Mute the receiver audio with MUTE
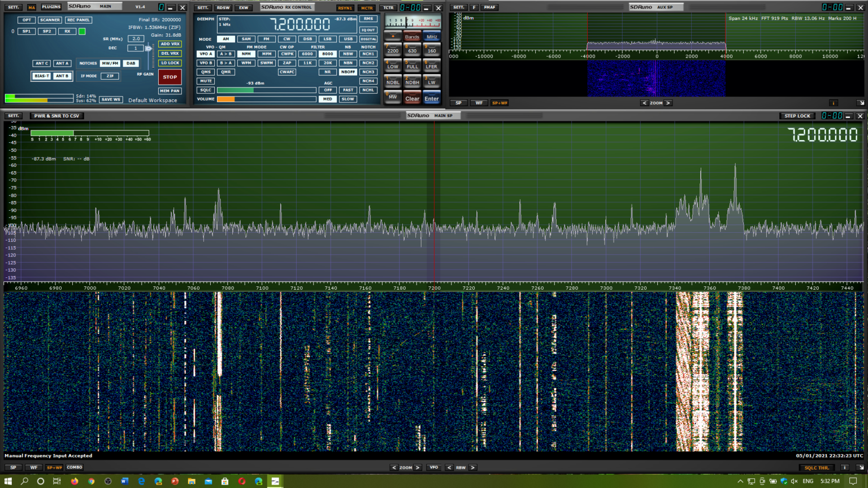This screenshot has height=488, width=868. point(205,81)
